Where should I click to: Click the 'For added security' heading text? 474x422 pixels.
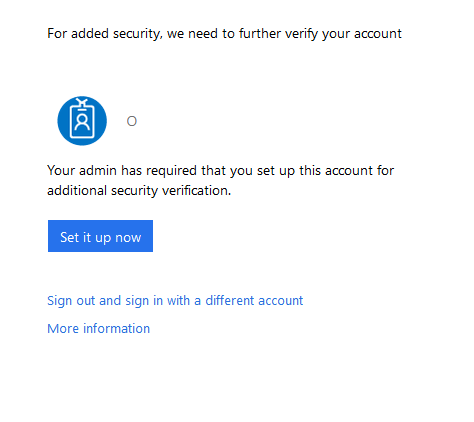click(x=224, y=34)
